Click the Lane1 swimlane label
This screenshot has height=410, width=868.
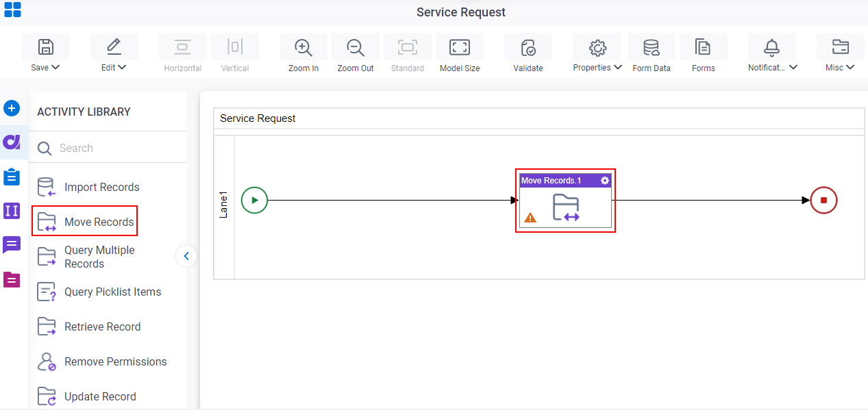(x=223, y=205)
